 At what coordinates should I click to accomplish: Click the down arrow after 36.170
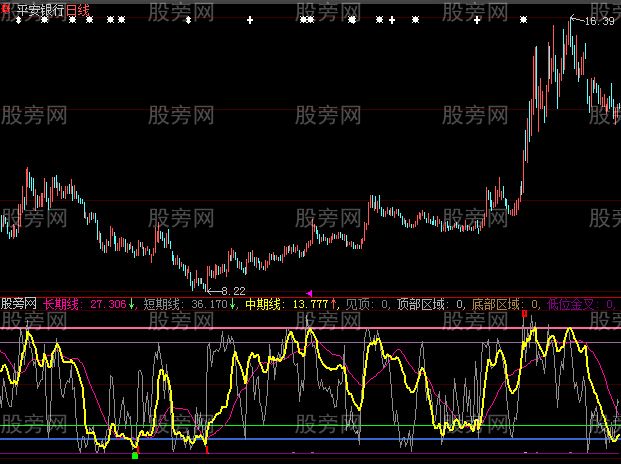pos(233,303)
